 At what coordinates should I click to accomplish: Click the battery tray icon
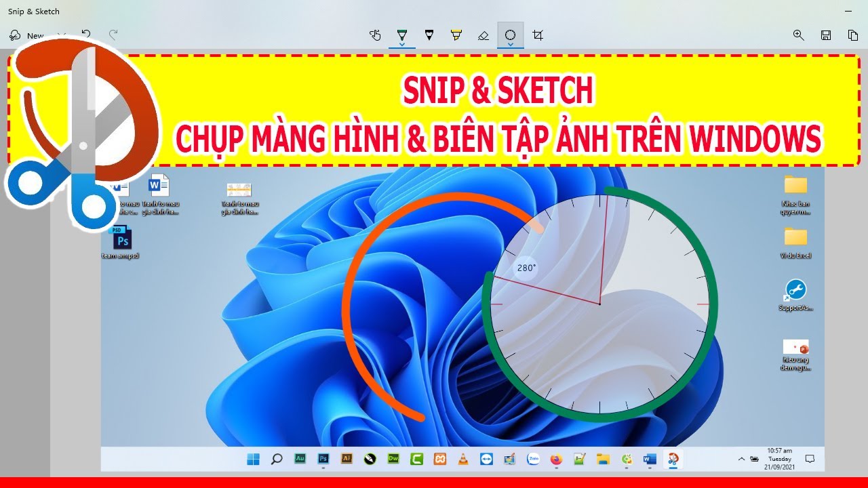point(754,459)
